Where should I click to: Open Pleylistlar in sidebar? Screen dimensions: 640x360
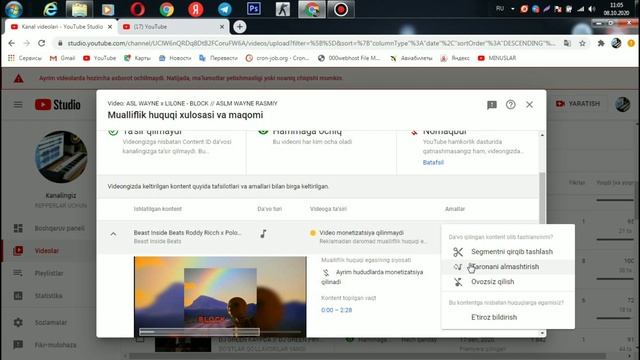coord(49,273)
